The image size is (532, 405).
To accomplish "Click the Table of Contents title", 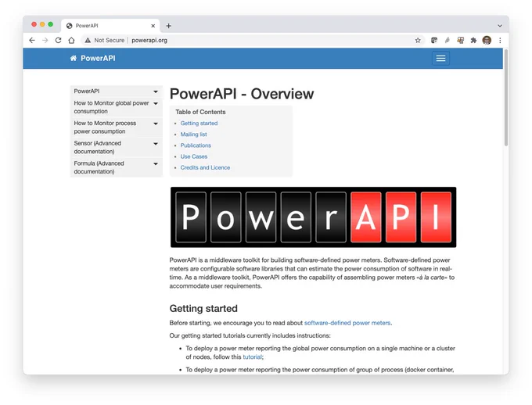I will tap(200, 112).
